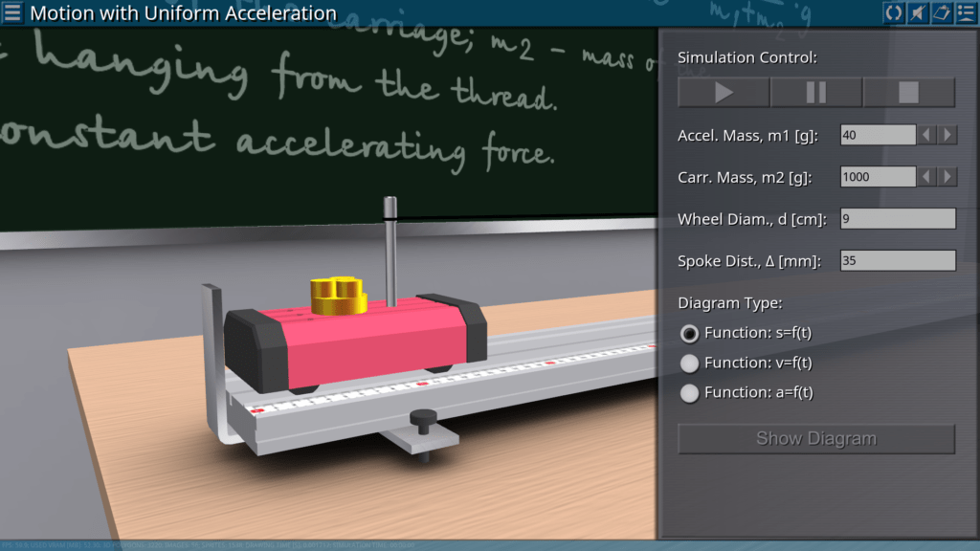Select Function: v=f(t) diagram type

tap(689, 363)
